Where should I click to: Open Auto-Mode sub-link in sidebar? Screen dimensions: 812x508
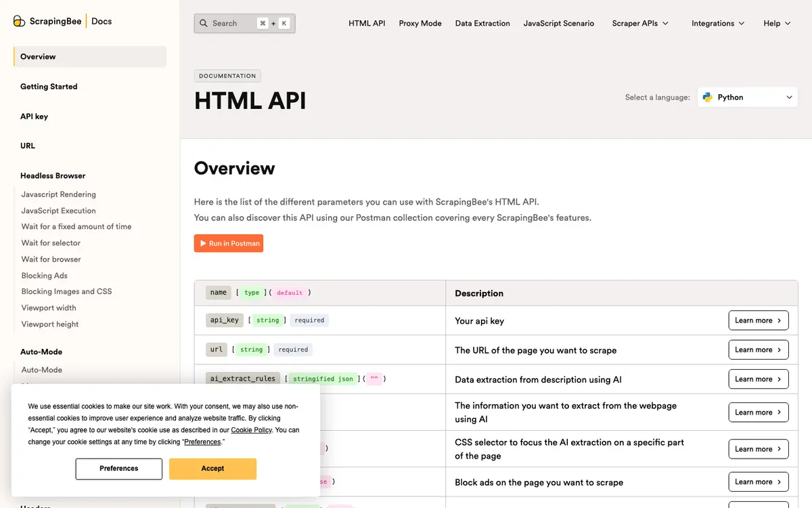pos(42,370)
